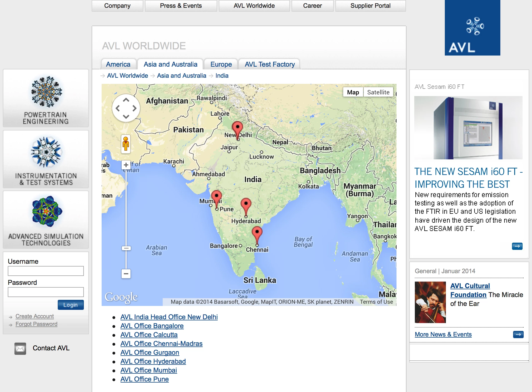Switch to the America tab

click(118, 64)
